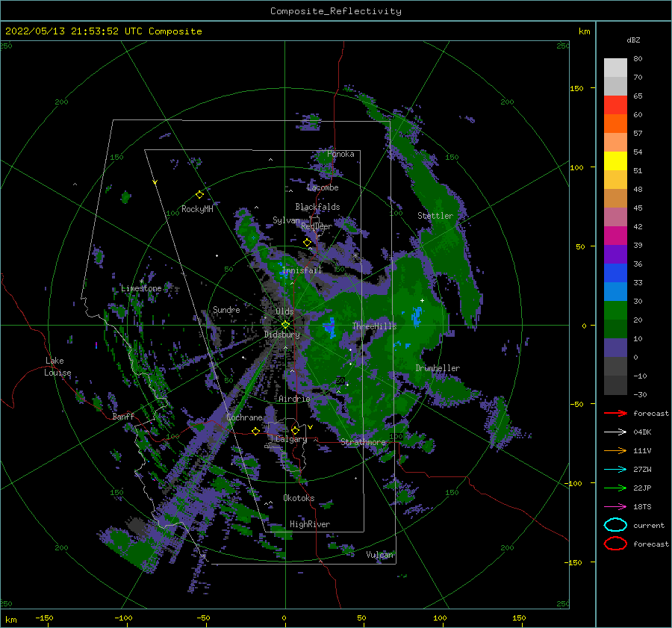This screenshot has height=628, width=672.
Task: Click the Composite_Reflectivity title
Action: pyautogui.click(x=336, y=11)
